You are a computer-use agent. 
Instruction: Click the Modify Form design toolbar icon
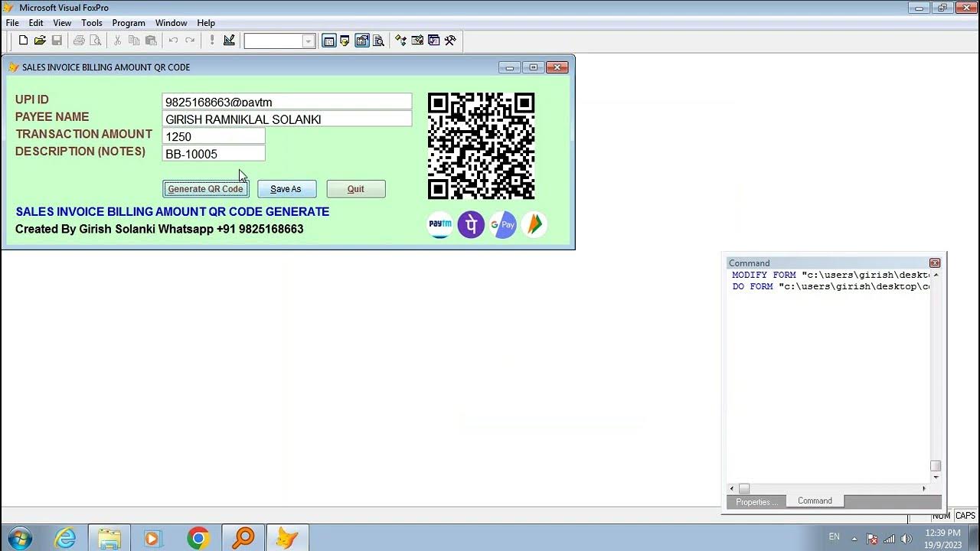tap(229, 41)
